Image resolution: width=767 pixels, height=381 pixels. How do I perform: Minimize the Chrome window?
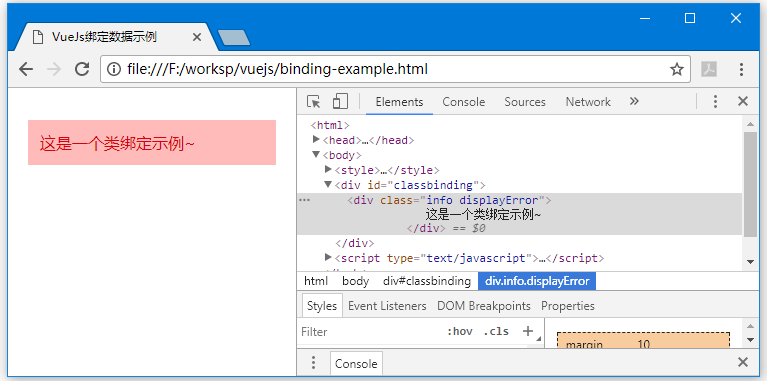pos(645,19)
